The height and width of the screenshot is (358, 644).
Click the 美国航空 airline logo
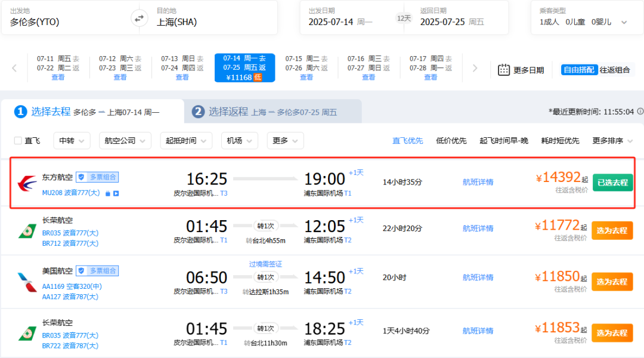[27, 282]
